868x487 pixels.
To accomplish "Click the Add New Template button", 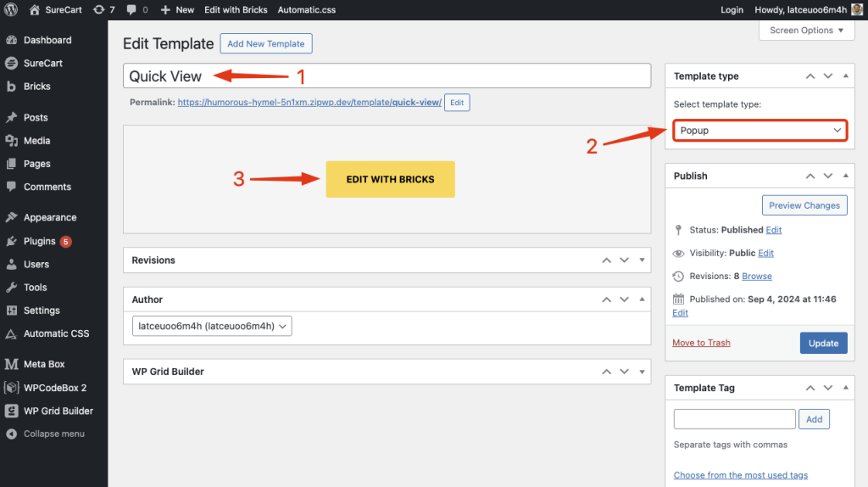I will coord(265,43).
